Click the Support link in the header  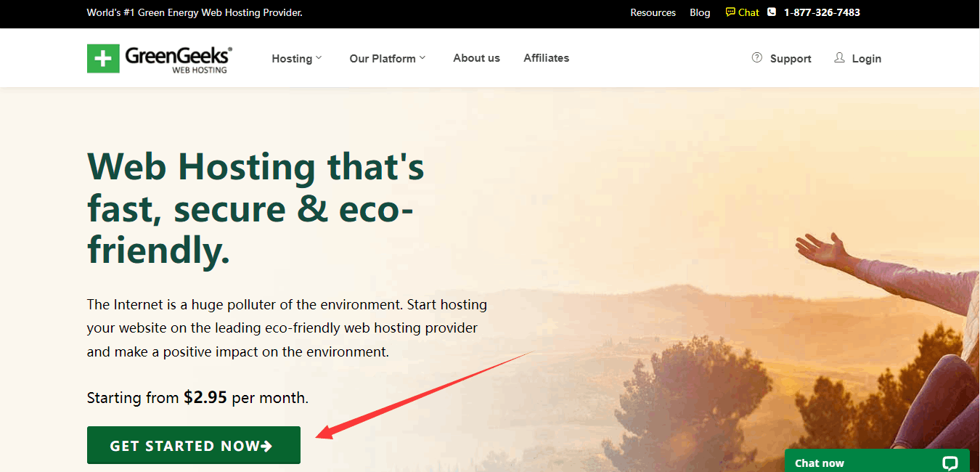pyautogui.click(x=791, y=58)
